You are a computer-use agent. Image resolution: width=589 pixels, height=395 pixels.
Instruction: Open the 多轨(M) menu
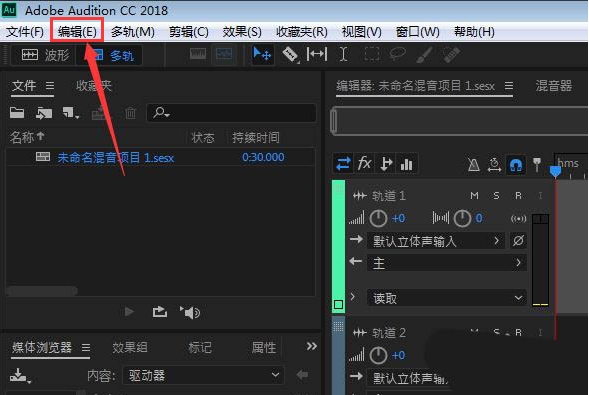[133, 32]
